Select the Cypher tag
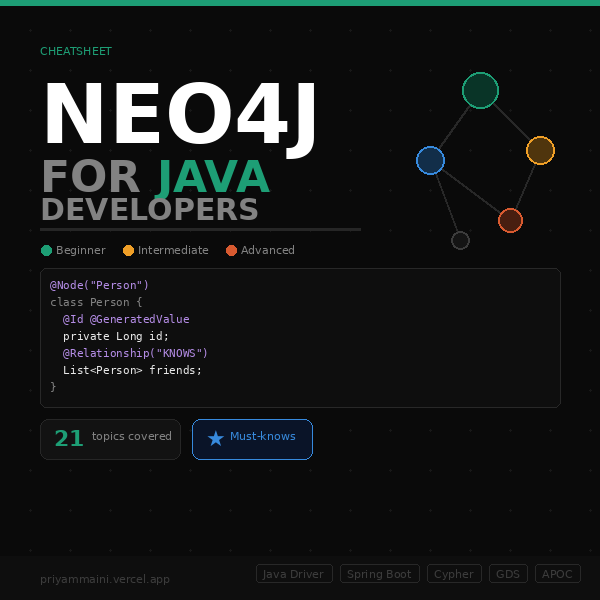This screenshot has width=600, height=600. pyautogui.click(x=454, y=574)
